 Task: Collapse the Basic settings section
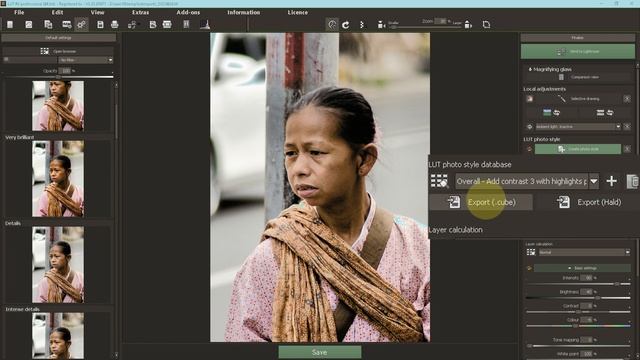point(582,268)
